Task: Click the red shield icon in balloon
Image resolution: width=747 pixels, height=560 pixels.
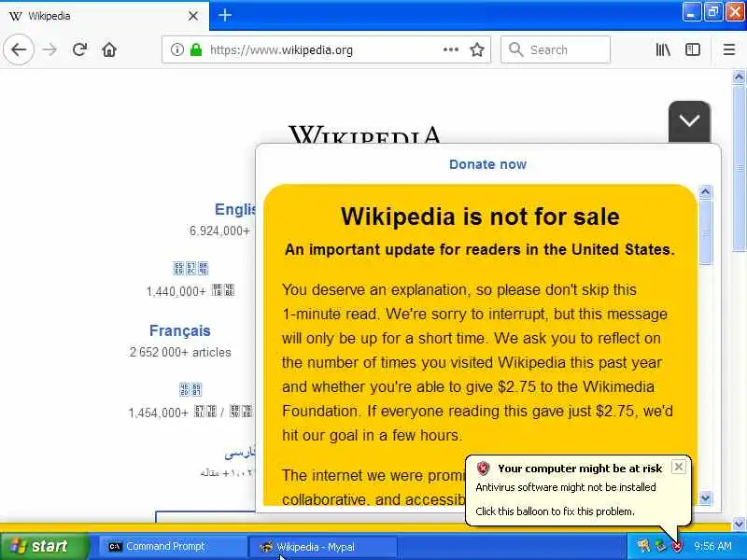Action: click(x=483, y=469)
